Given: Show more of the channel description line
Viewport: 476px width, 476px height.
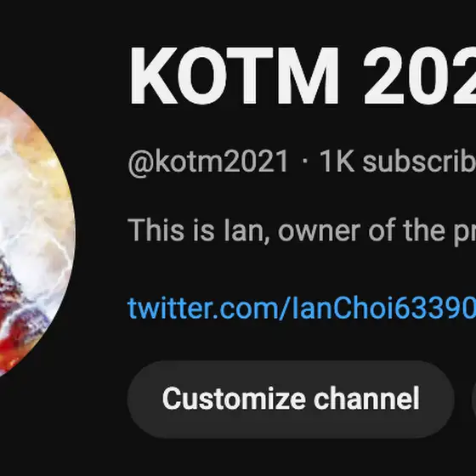Looking at the screenshot, I should tap(302, 230).
